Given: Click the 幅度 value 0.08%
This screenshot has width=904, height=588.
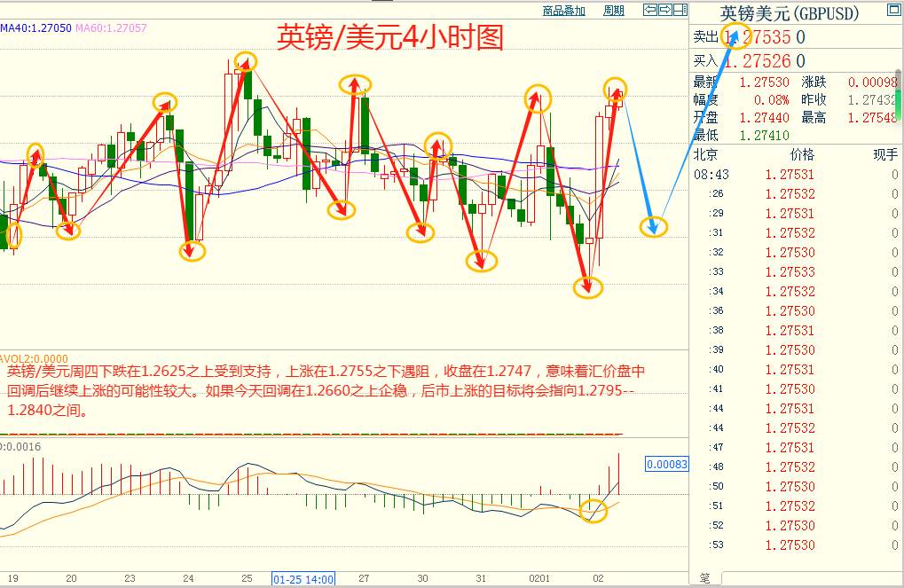Looking at the screenshot, I should pyautogui.click(x=772, y=99).
